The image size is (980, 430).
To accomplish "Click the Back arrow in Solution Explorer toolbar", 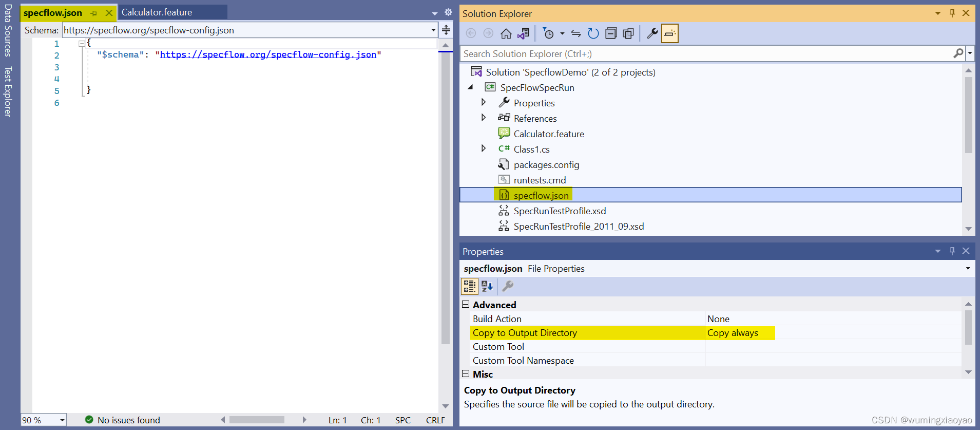I will pyautogui.click(x=471, y=33).
